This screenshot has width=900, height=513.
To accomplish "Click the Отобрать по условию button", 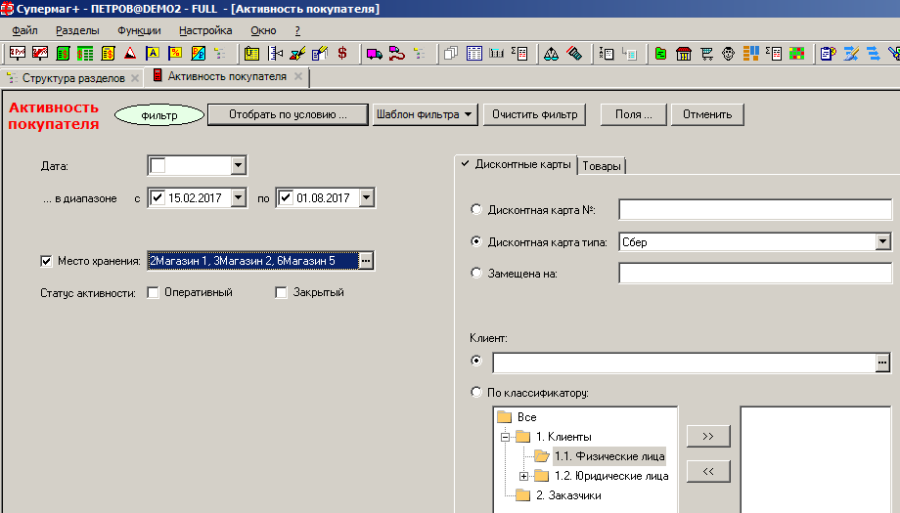I will pyautogui.click(x=288, y=114).
